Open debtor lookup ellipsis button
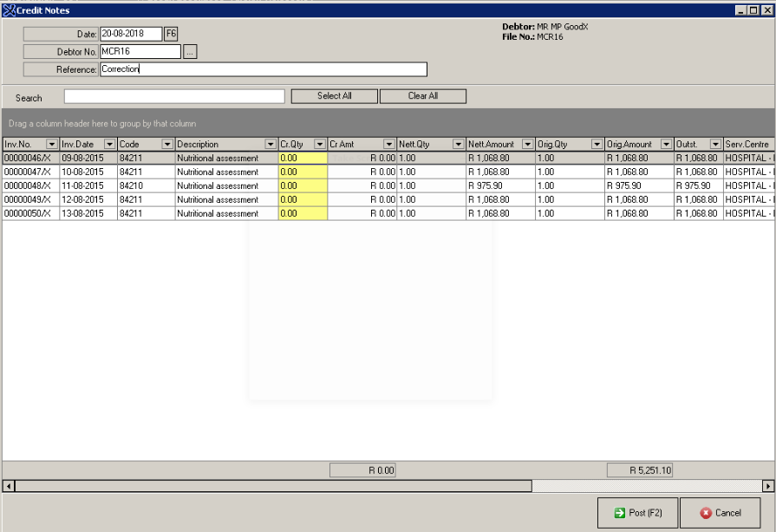The height and width of the screenshot is (532, 776). pos(190,52)
